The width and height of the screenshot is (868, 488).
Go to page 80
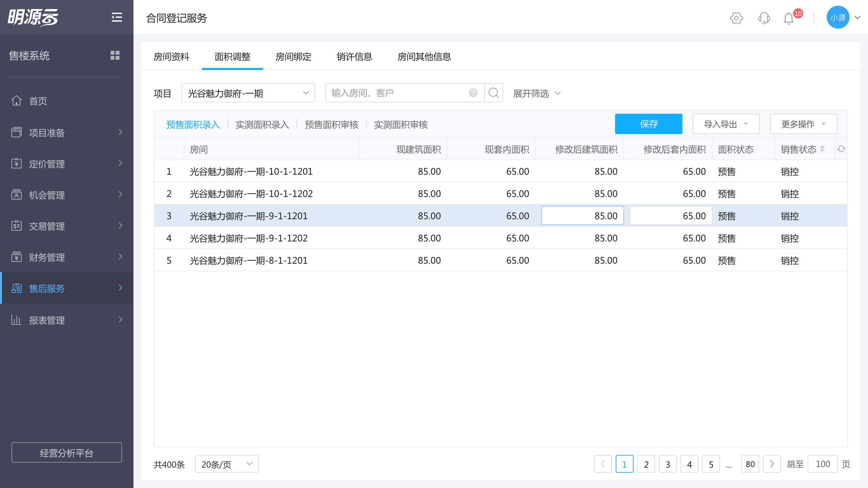pos(750,464)
